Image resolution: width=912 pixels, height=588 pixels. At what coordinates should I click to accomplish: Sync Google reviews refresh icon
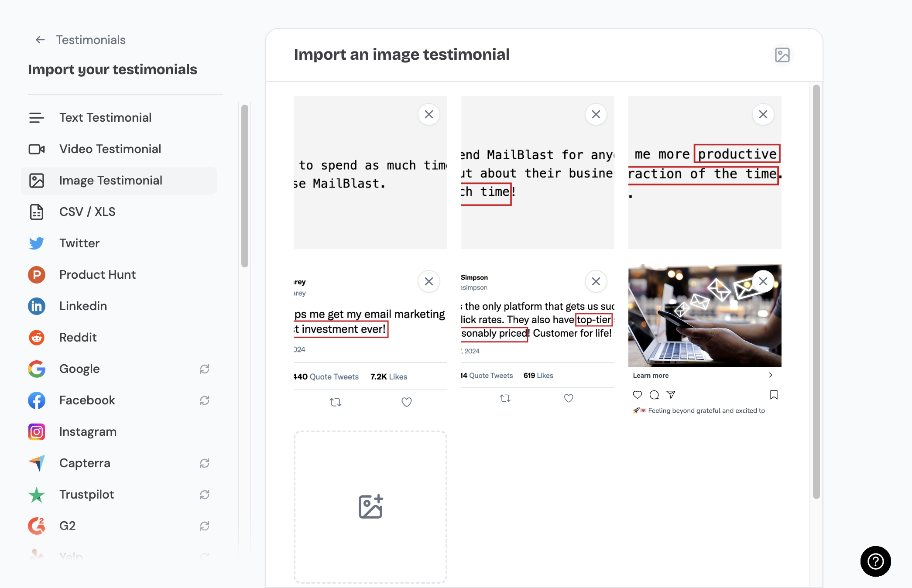205,369
